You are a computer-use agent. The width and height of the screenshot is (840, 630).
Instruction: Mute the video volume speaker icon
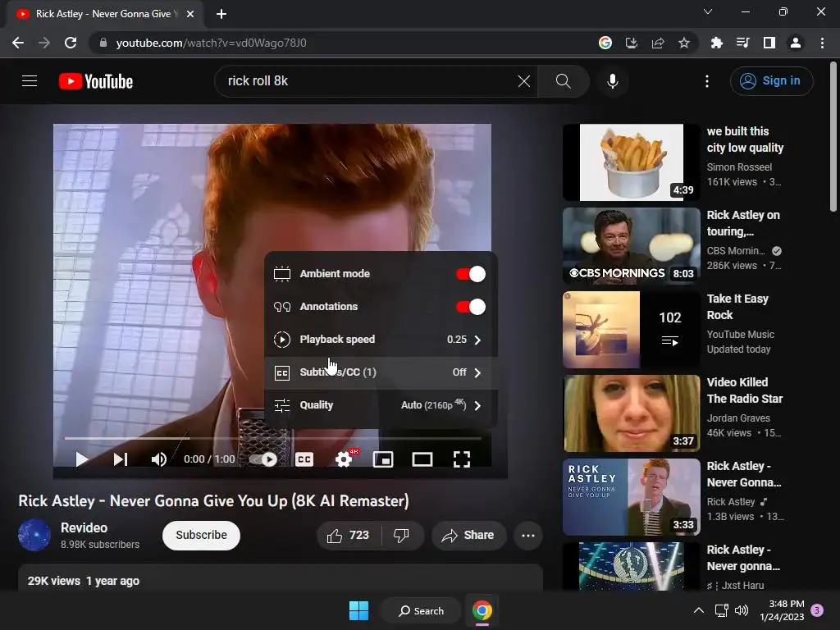tap(158, 459)
